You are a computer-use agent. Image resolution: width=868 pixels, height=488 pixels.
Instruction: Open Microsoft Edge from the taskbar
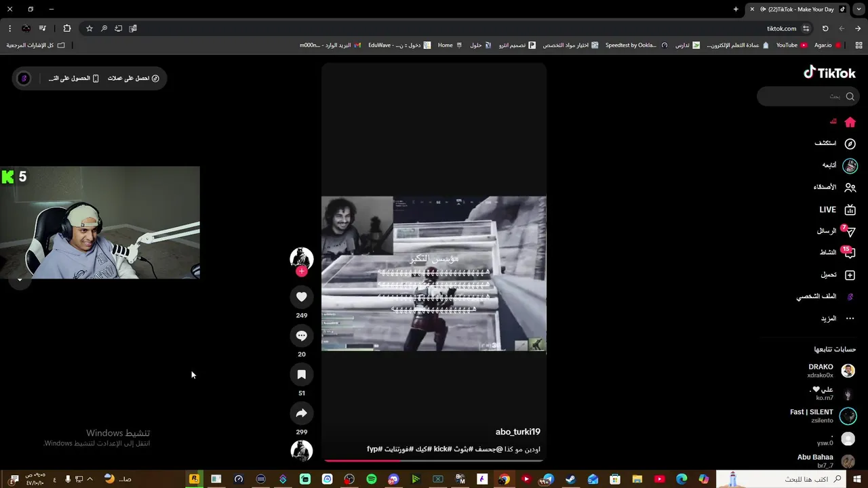click(682, 479)
